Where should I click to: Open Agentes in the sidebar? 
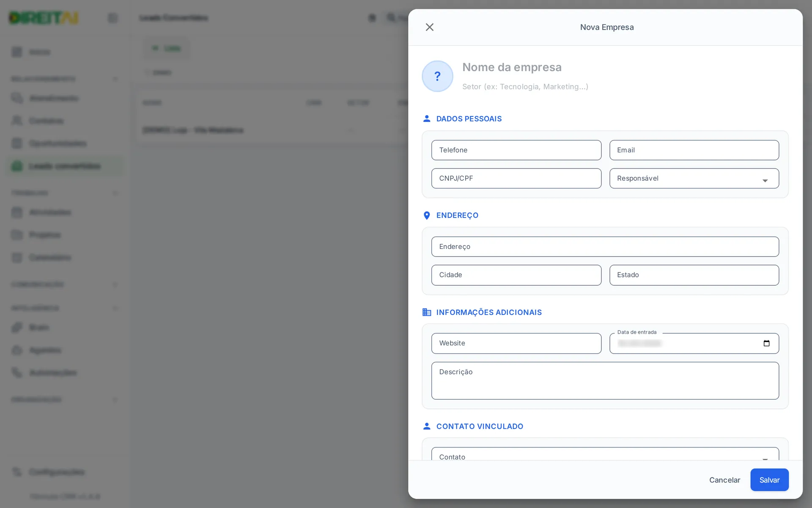pos(64,350)
